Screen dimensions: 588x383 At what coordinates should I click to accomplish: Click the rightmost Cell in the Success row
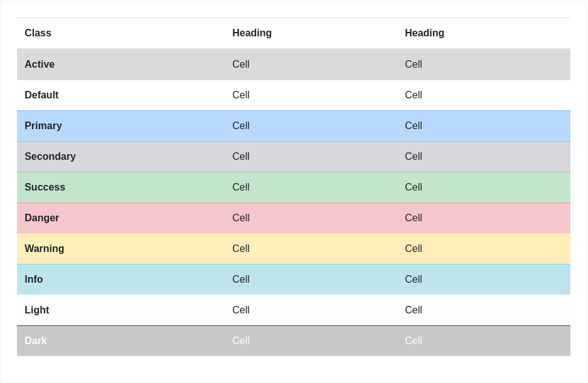point(414,187)
